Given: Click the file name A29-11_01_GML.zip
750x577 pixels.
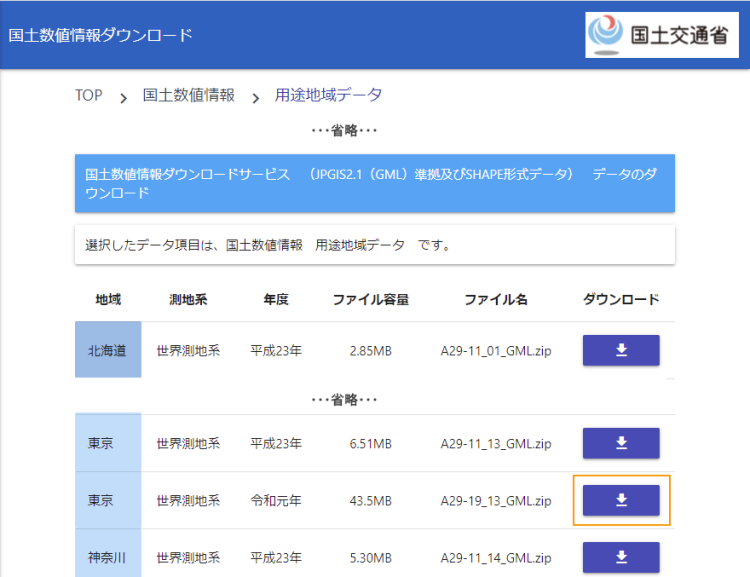Looking at the screenshot, I should [x=496, y=351].
